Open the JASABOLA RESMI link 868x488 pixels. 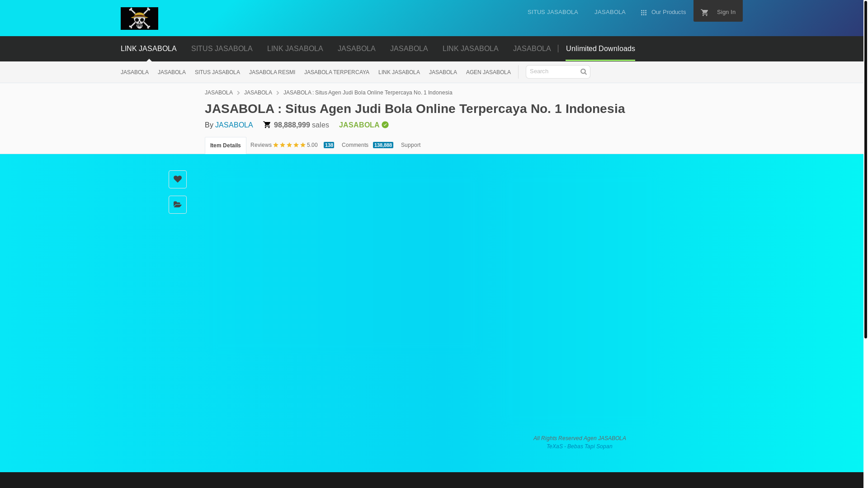click(x=272, y=72)
